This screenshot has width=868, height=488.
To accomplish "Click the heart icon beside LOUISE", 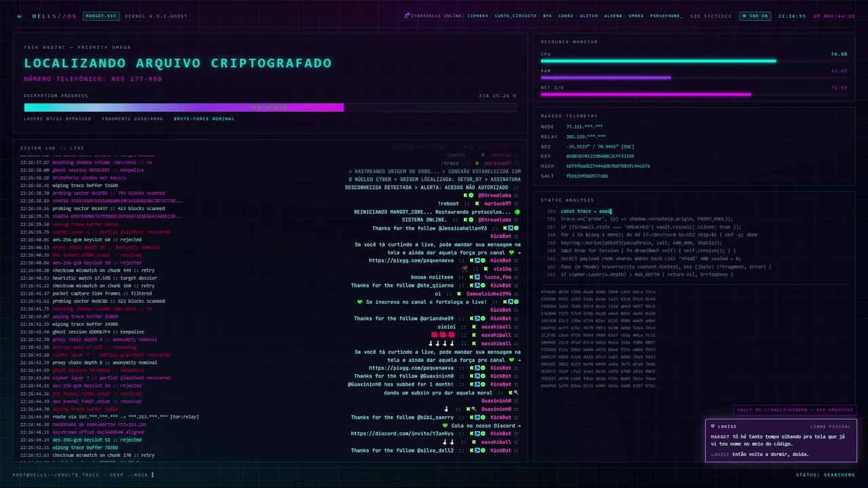I will [x=713, y=426].
